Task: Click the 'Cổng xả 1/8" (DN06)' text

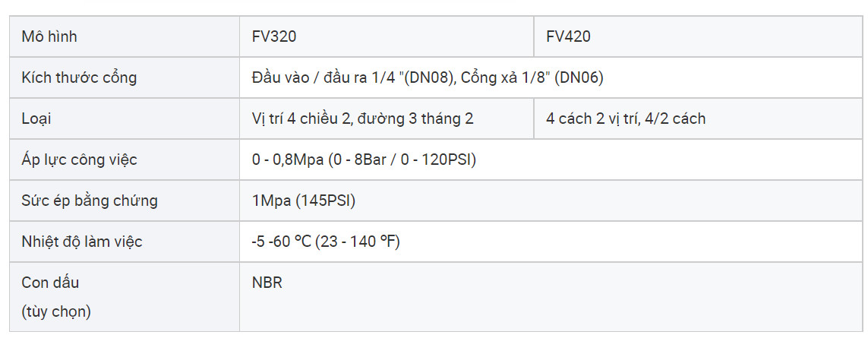Action: click(x=532, y=77)
